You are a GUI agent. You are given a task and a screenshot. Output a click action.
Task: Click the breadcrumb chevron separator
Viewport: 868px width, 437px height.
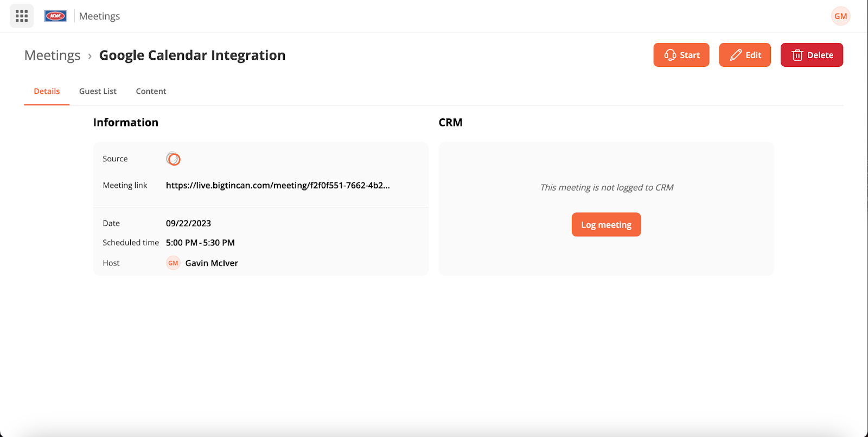click(x=90, y=56)
